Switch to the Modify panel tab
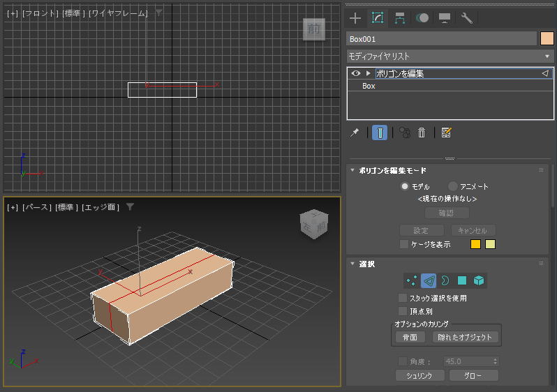The width and height of the screenshot is (557, 392). (x=377, y=18)
